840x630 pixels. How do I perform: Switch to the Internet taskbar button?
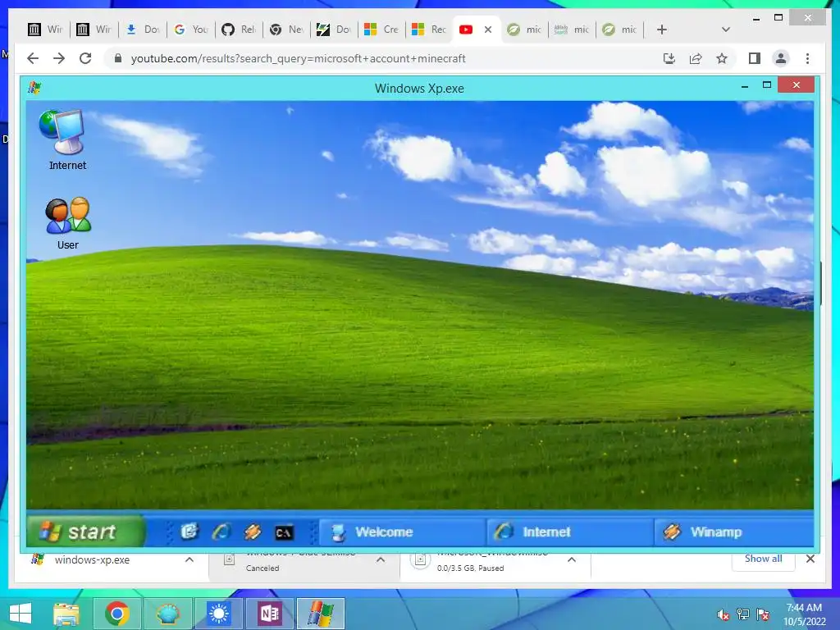click(570, 532)
